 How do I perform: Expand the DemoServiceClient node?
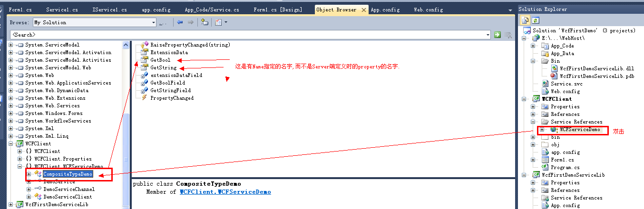pyautogui.click(x=29, y=197)
